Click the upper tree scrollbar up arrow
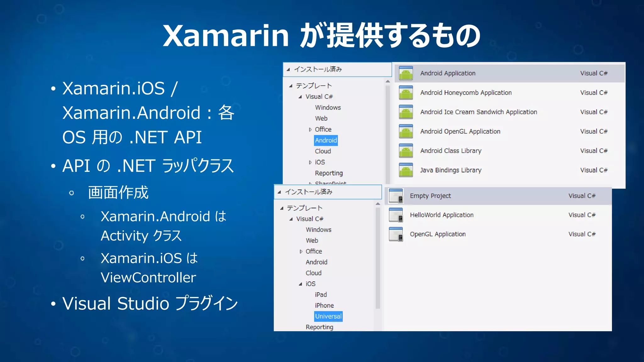The image size is (644, 362). tap(388, 81)
